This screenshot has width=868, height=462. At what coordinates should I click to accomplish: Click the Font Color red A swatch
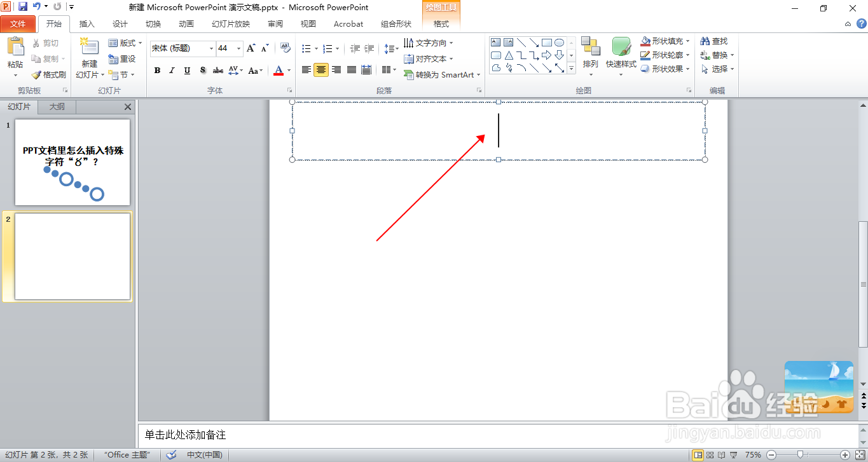tap(278, 71)
